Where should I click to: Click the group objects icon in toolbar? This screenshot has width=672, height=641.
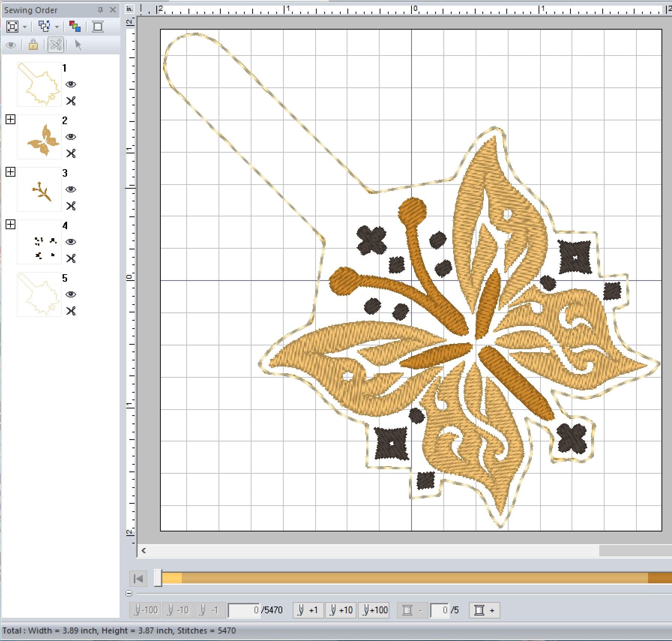[x=45, y=26]
